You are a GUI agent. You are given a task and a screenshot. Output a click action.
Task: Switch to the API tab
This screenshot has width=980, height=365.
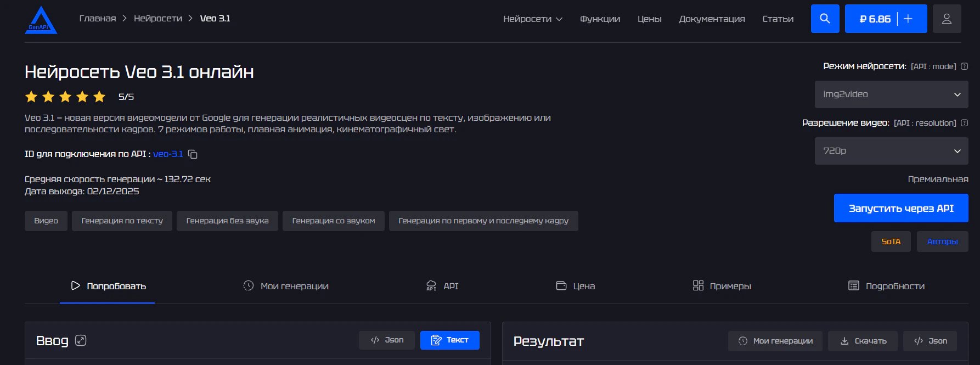coord(442,286)
